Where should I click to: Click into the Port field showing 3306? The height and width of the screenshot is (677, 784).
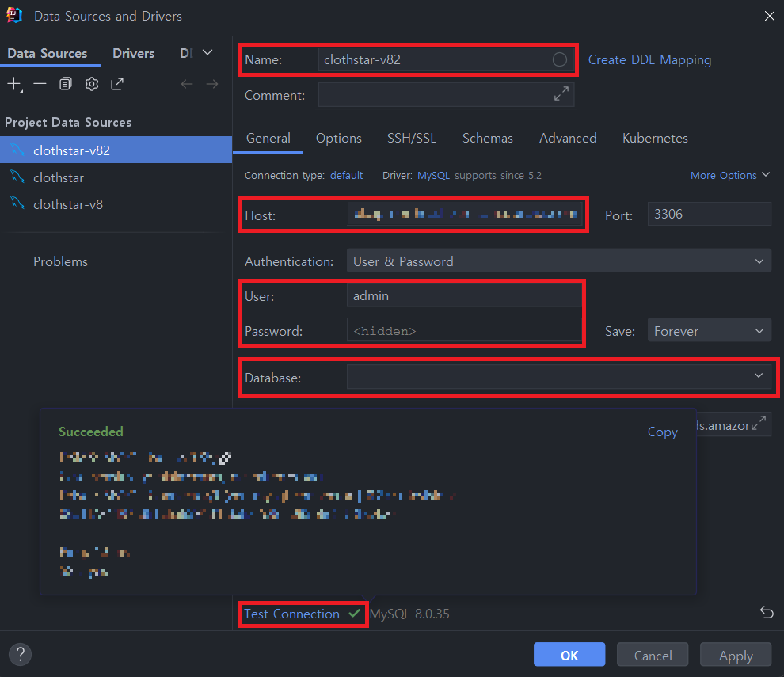click(709, 214)
